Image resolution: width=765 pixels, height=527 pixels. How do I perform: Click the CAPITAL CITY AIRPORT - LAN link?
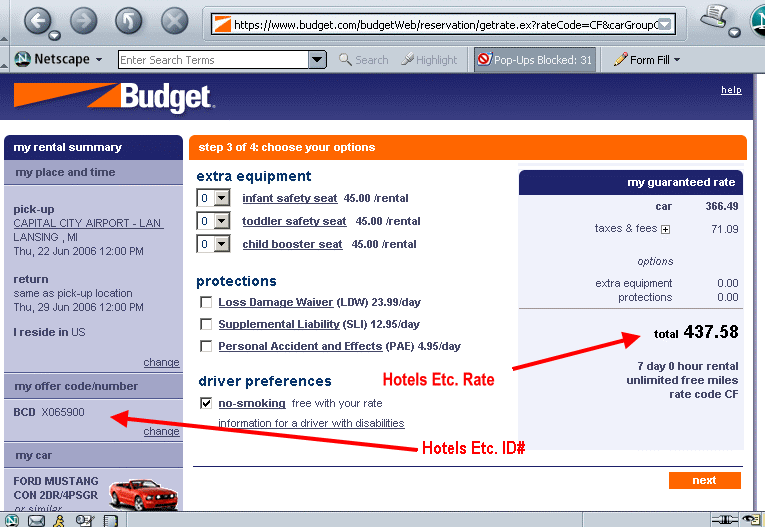(88, 223)
